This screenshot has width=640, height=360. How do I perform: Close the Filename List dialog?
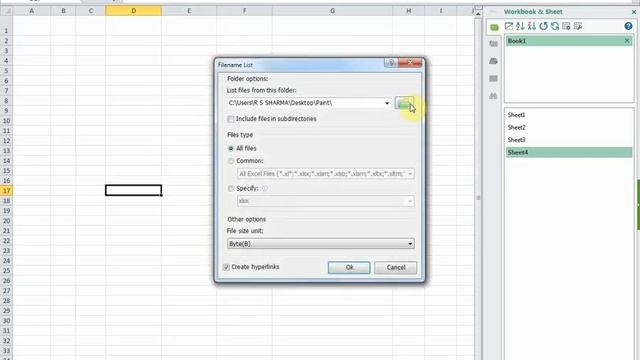tap(410, 62)
